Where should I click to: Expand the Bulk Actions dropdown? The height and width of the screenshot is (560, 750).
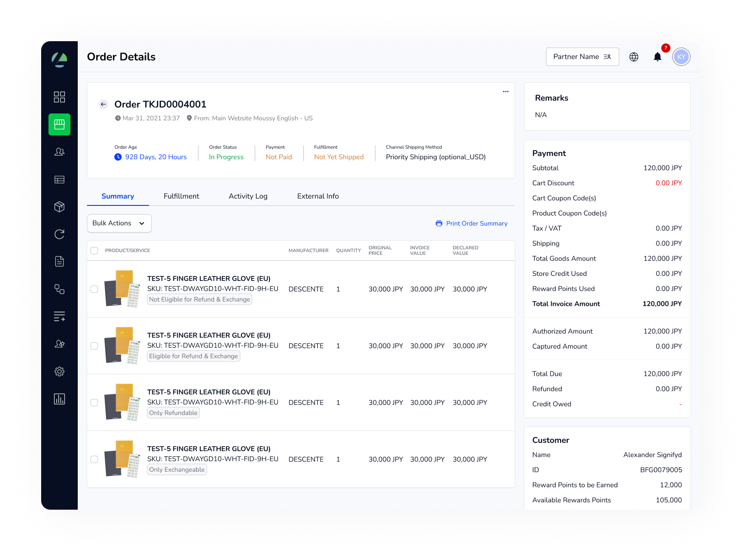point(119,223)
